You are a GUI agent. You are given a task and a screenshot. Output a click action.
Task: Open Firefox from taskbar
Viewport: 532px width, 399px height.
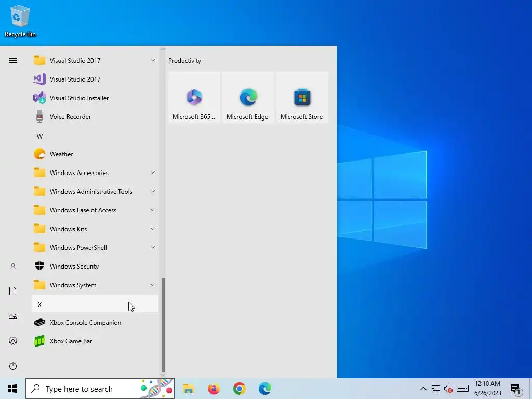click(214, 389)
